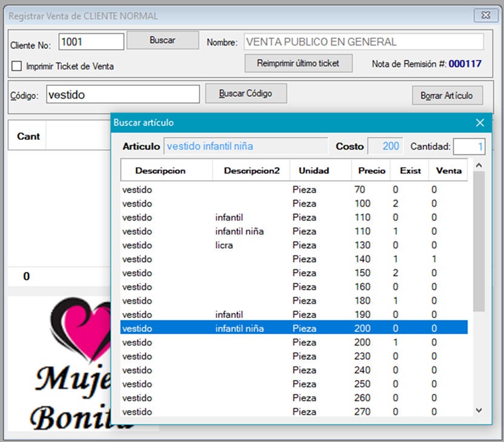Screen dimensions: 504x442
Task: Click the Venta column header
Action: click(448, 171)
